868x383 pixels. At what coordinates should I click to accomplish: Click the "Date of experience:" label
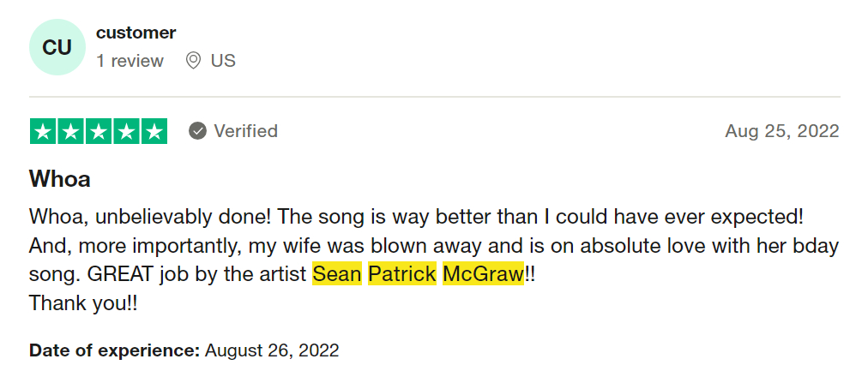click(114, 350)
